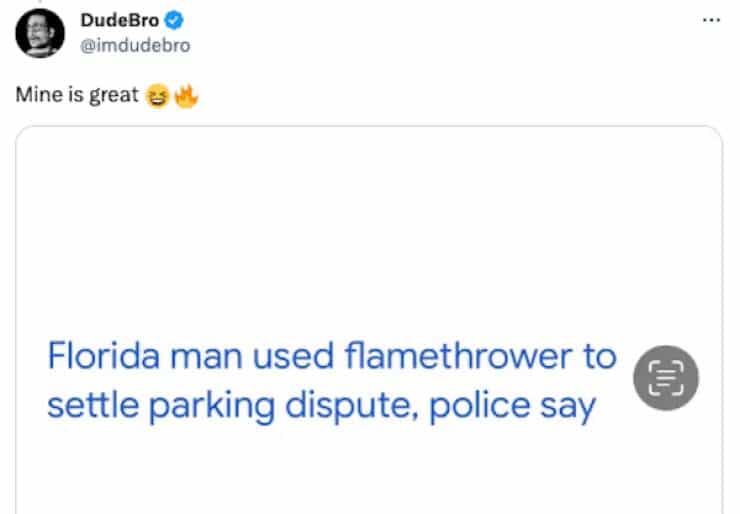Click the fire emoji in the tweet

(x=186, y=97)
